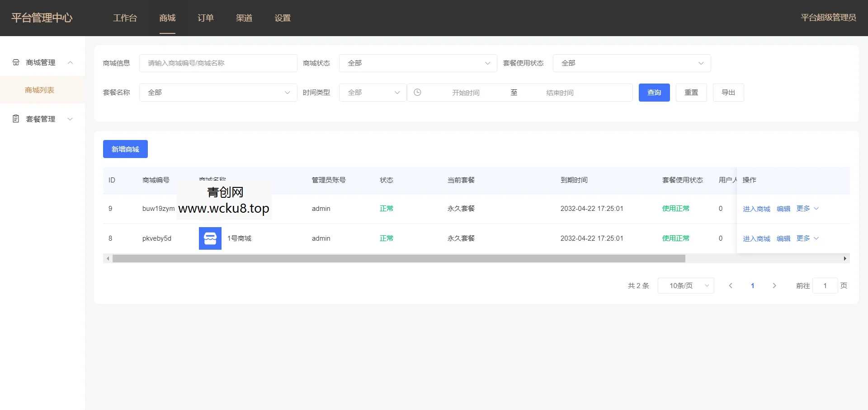
Task: Click the blue 查询 search button
Action: pos(654,92)
